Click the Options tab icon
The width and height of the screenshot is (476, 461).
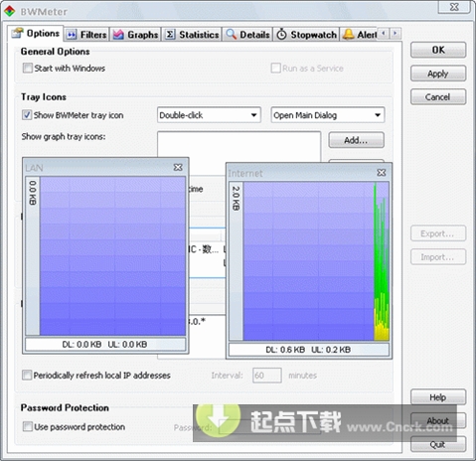point(18,33)
